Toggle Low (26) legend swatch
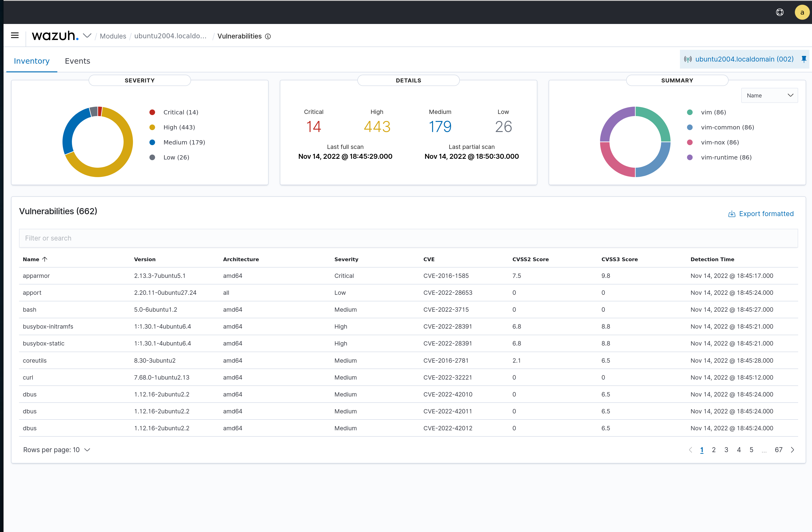 point(152,157)
